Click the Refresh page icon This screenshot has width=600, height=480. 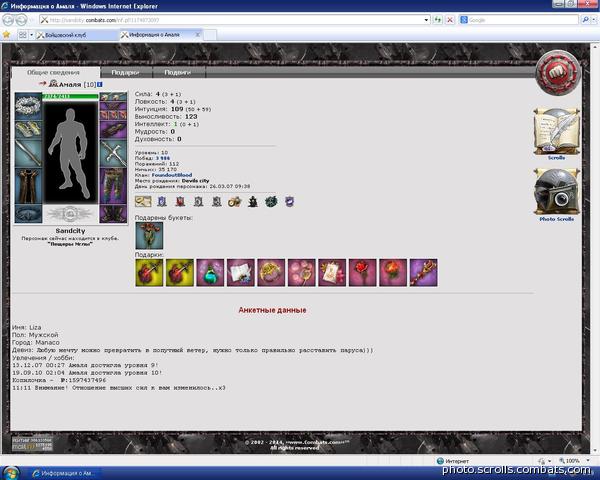pos(438,20)
